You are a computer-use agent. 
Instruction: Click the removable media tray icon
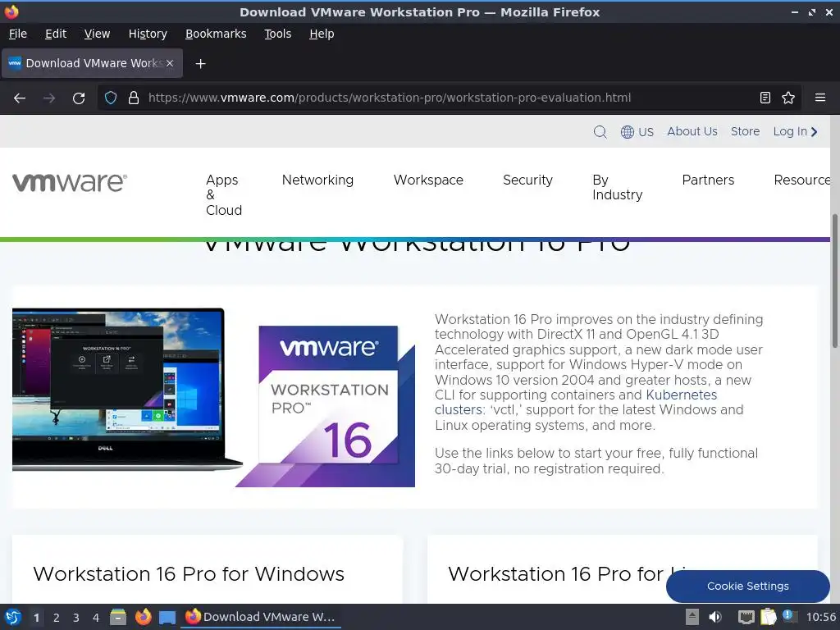click(x=692, y=617)
